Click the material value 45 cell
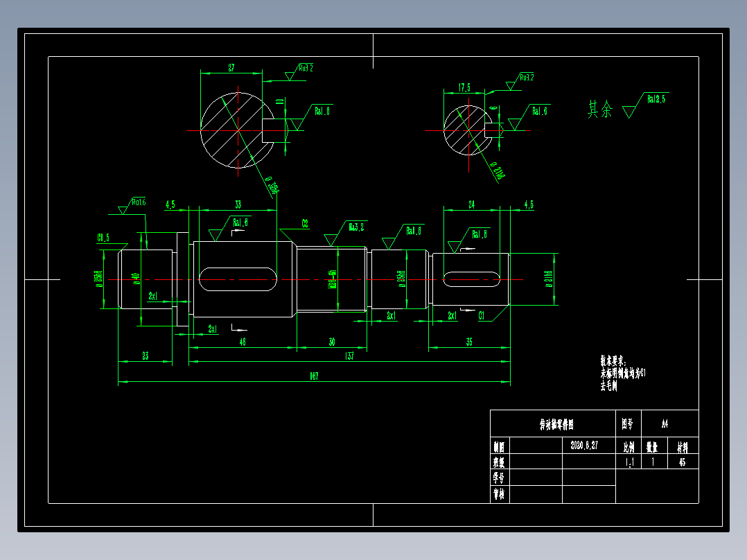747x560 pixels. [682, 462]
